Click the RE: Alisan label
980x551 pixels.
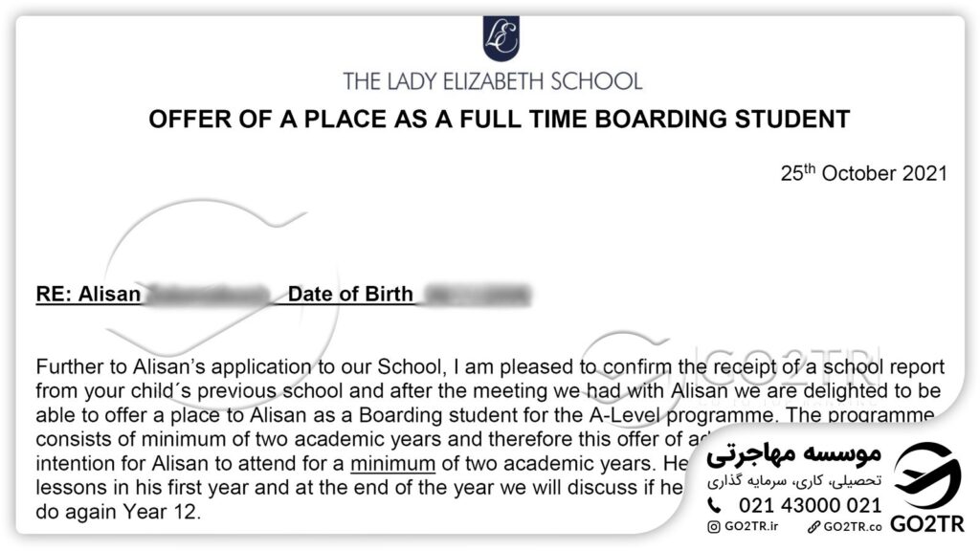click(x=88, y=294)
